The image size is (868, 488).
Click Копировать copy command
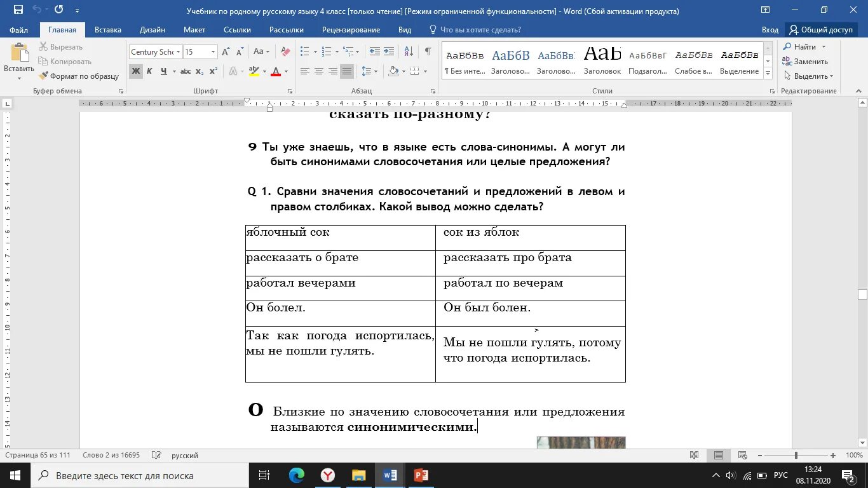click(x=65, y=62)
